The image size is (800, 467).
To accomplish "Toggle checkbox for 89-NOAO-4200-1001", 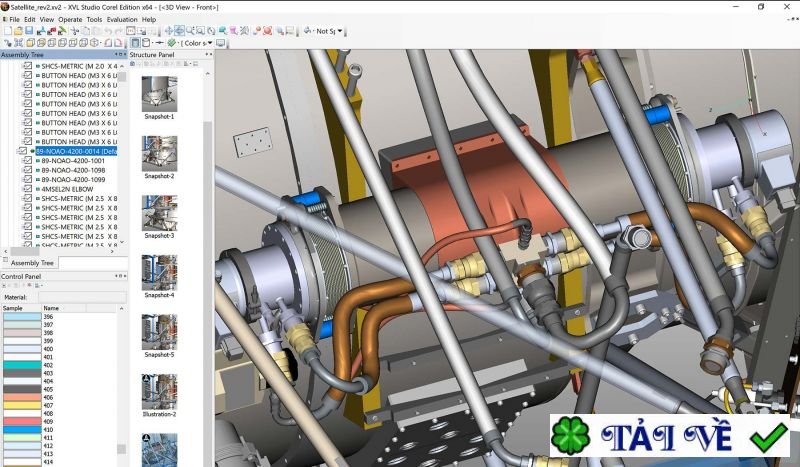I will point(28,161).
